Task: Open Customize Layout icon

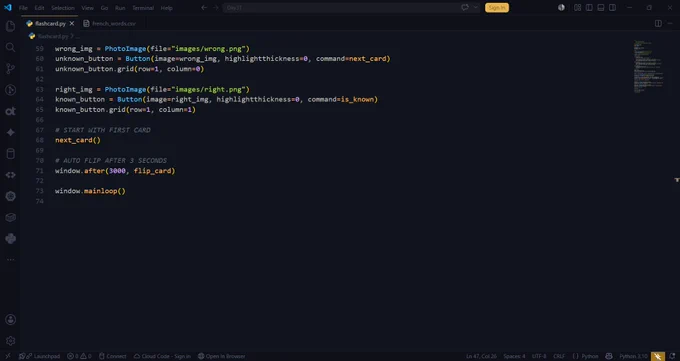Action: tap(577, 7)
